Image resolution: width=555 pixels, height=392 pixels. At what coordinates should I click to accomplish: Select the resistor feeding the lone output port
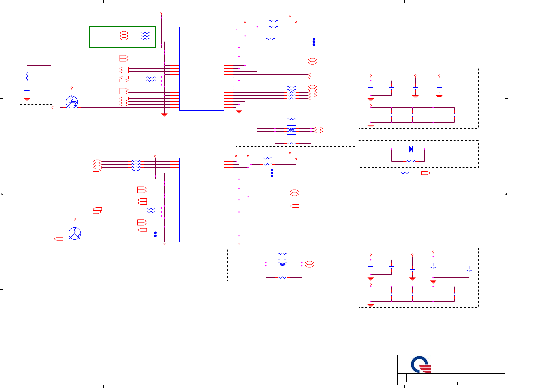pyautogui.click(x=405, y=173)
